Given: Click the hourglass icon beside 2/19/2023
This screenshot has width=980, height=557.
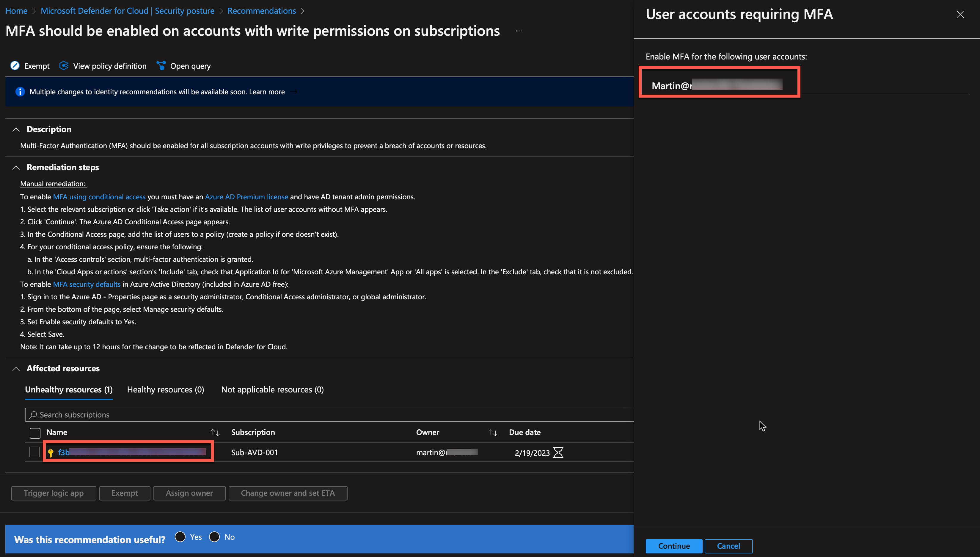Looking at the screenshot, I should pyautogui.click(x=558, y=453).
